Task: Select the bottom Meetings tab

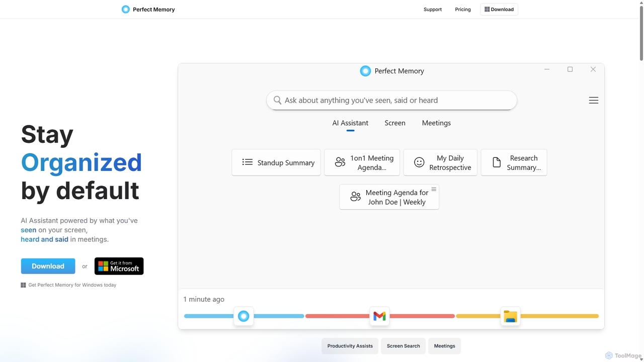Action: click(445, 346)
